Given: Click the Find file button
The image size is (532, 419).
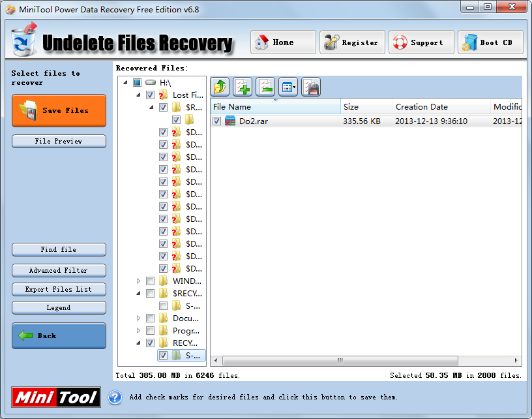Looking at the screenshot, I should [x=59, y=249].
